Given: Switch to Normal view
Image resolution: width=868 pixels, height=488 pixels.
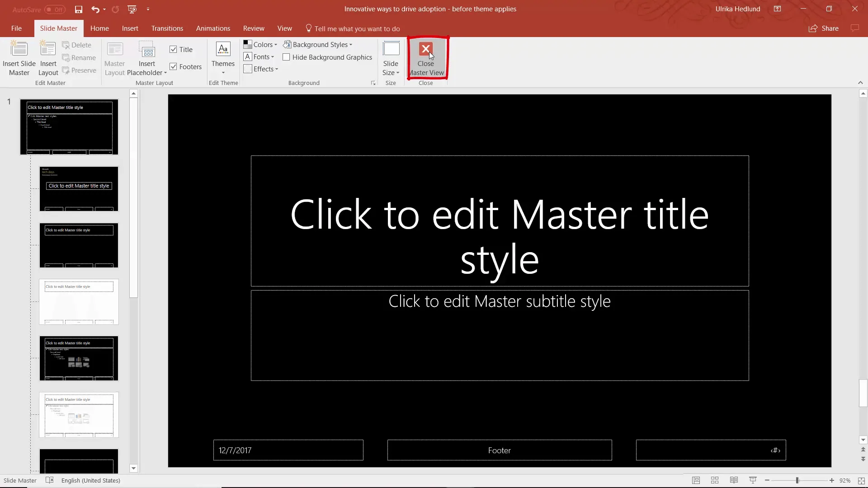Looking at the screenshot, I should click(696, 480).
